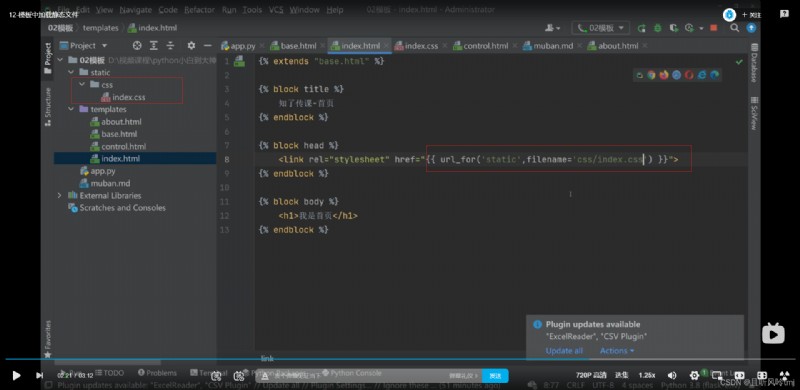Click the green inspection checkmark
The width and height of the screenshot is (800, 390).
tap(739, 62)
